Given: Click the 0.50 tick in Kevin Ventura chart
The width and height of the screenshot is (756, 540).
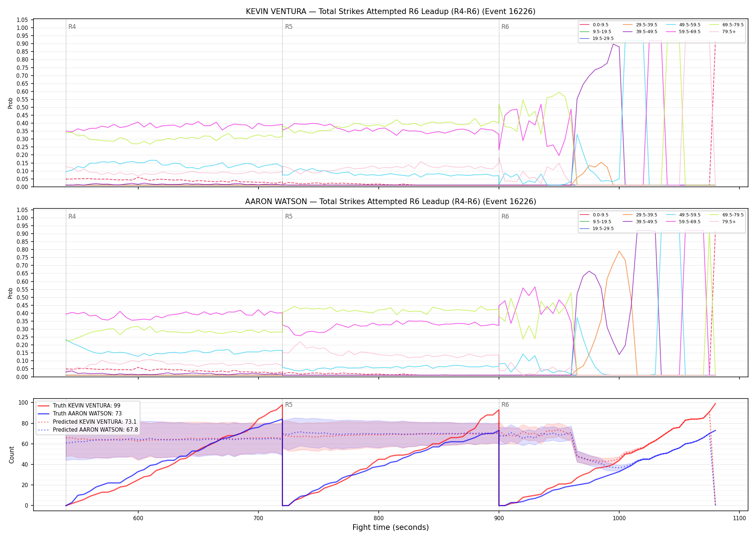Looking at the screenshot, I should coord(22,107).
